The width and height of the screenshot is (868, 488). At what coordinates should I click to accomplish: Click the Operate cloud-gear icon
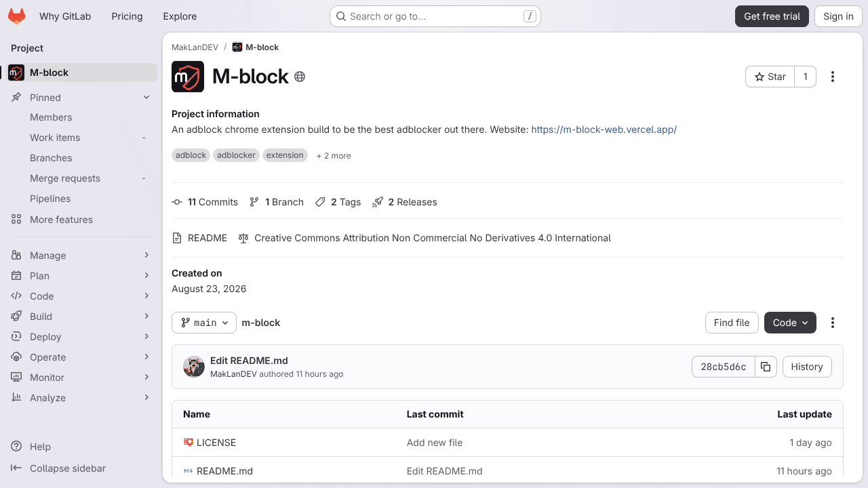(16, 357)
